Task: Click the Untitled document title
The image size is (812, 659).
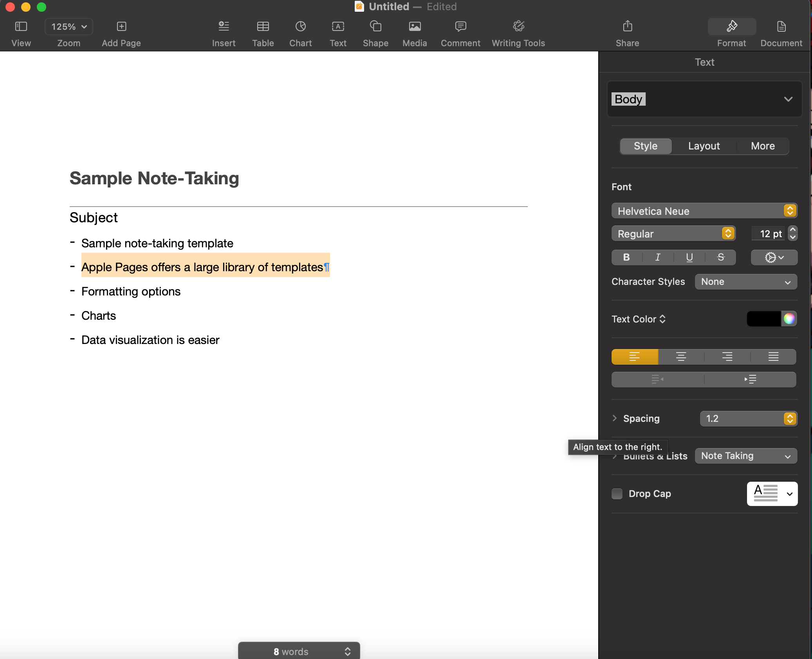Action: (389, 6)
